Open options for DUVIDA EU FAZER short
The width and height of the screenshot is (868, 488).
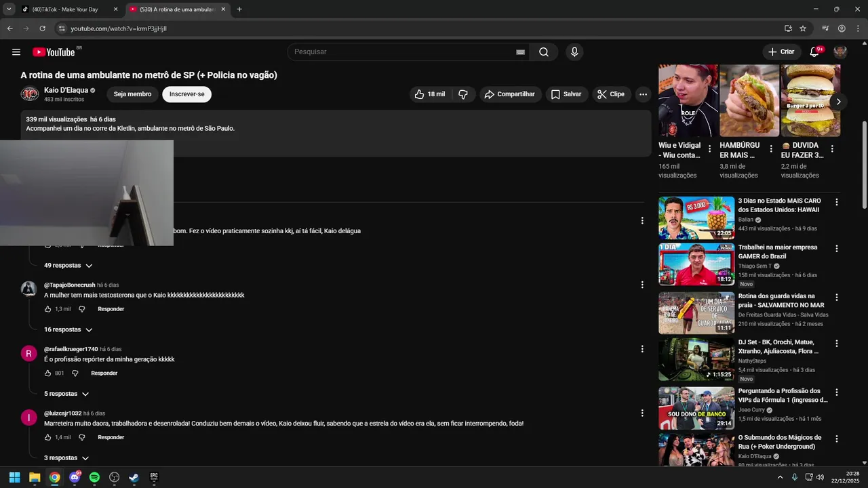[832, 148]
